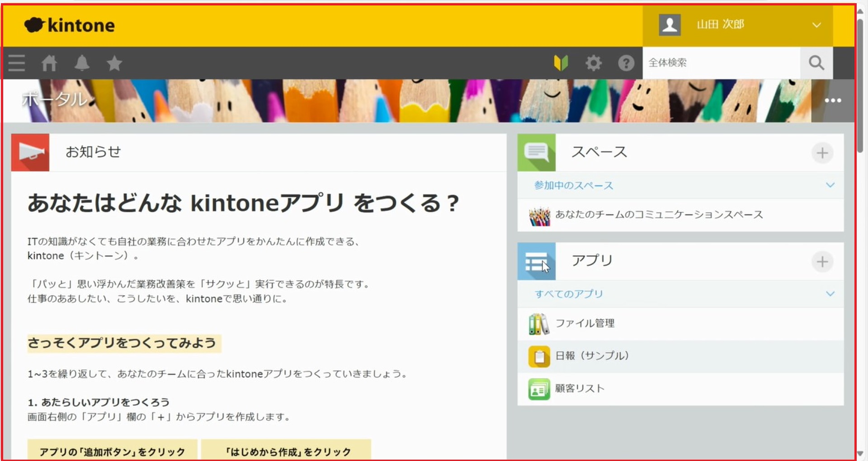The height and width of the screenshot is (461, 868).
Task: Open help with the question mark icon
Action: point(626,63)
